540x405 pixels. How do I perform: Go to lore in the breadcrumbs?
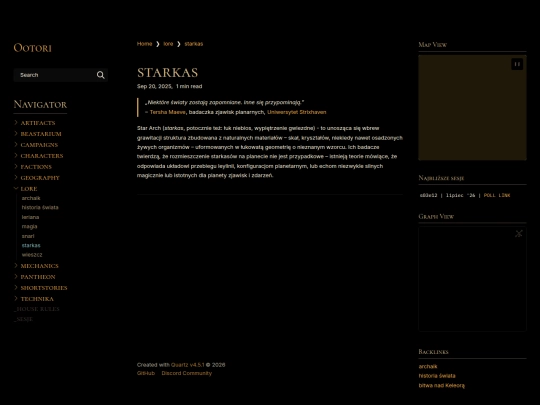(168, 44)
